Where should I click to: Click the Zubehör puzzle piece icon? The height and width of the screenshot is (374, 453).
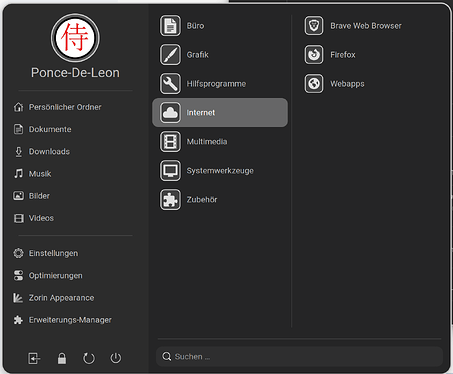[170, 200]
